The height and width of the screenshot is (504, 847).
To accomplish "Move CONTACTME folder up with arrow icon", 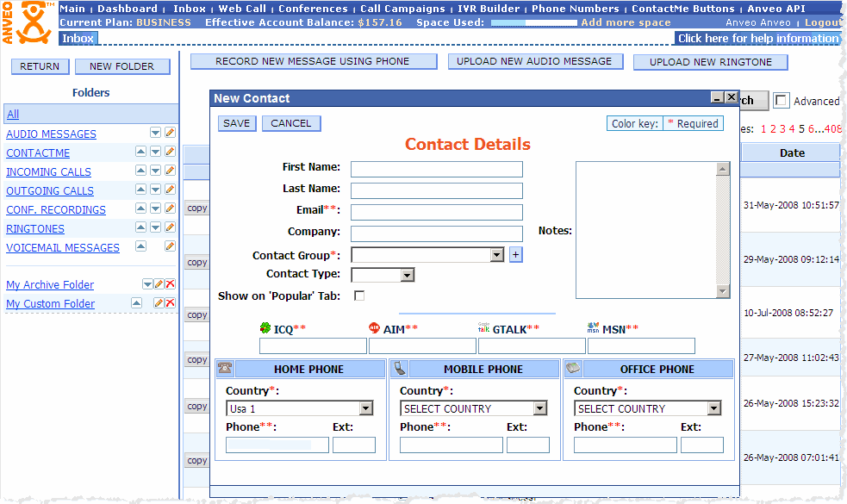I will [141, 152].
